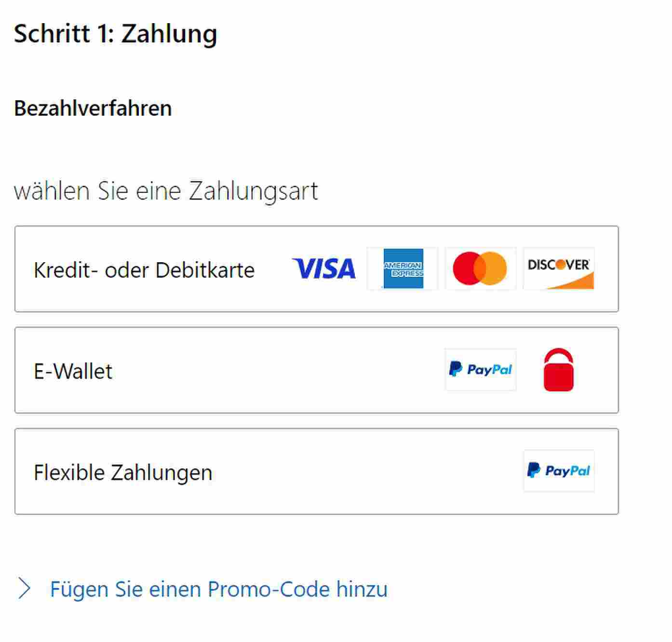Open the "Fügen Sie einen Promo-Code hinzu" link
Image resolution: width=672 pixels, height=642 pixels.
pos(218,589)
